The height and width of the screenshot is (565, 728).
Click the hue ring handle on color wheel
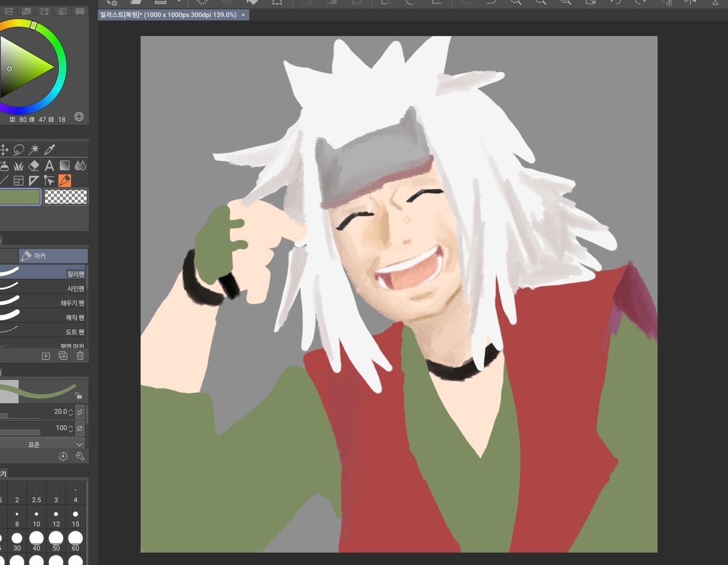(35, 26)
